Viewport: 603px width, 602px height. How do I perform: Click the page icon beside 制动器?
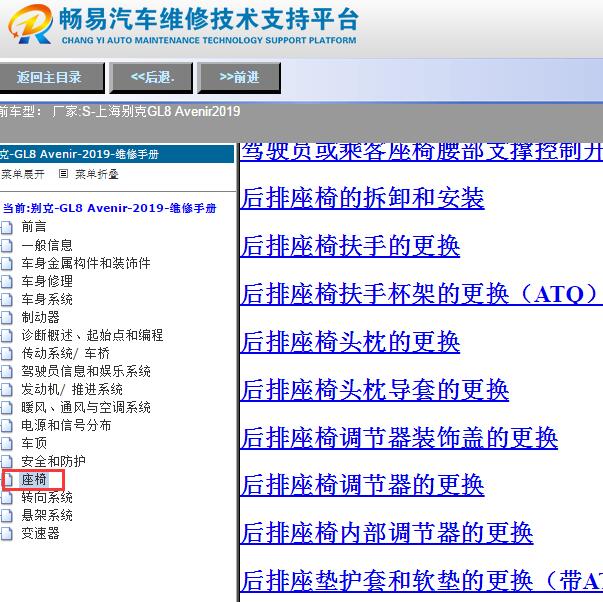tap(6, 318)
